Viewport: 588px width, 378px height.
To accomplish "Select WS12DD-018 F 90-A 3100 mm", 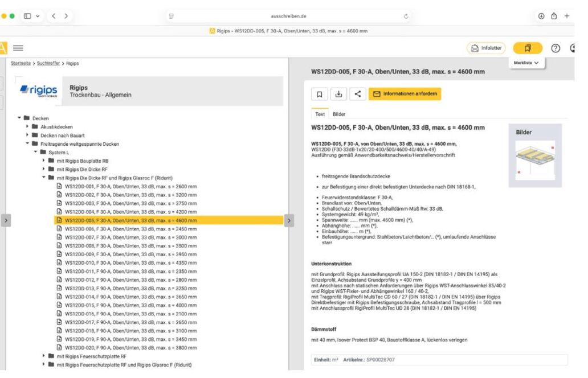I will coord(131,331).
